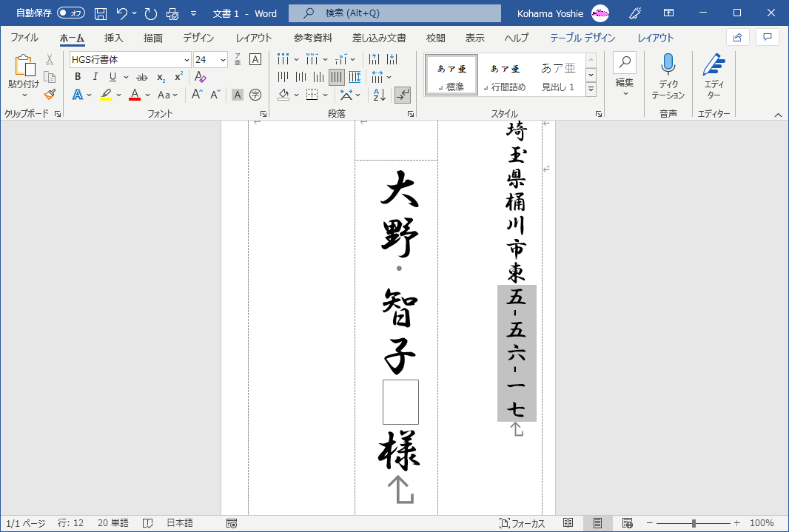Viewport: 789px width, 532px height.
Task: Switch to the デザイン (Design) tab
Action: tap(198, 38)
